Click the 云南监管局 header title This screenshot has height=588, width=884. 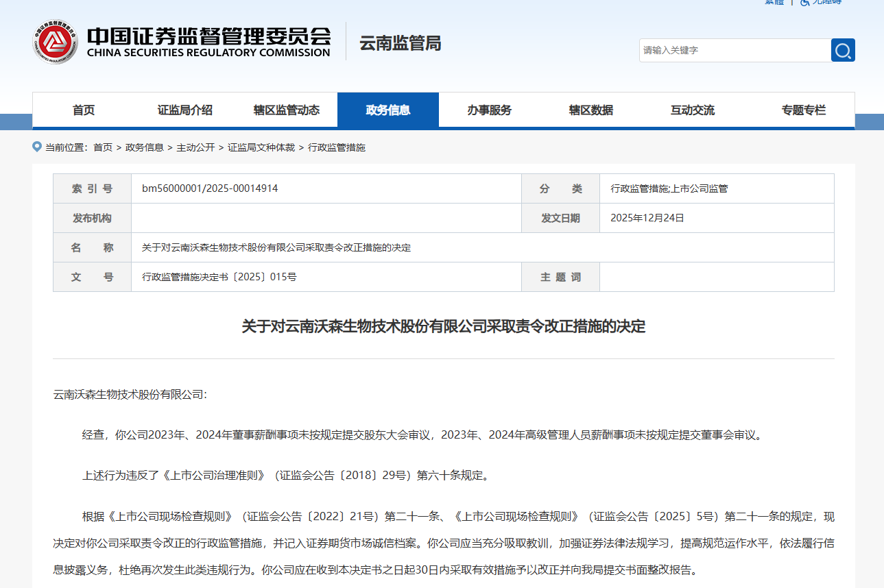tap(401, 43)
